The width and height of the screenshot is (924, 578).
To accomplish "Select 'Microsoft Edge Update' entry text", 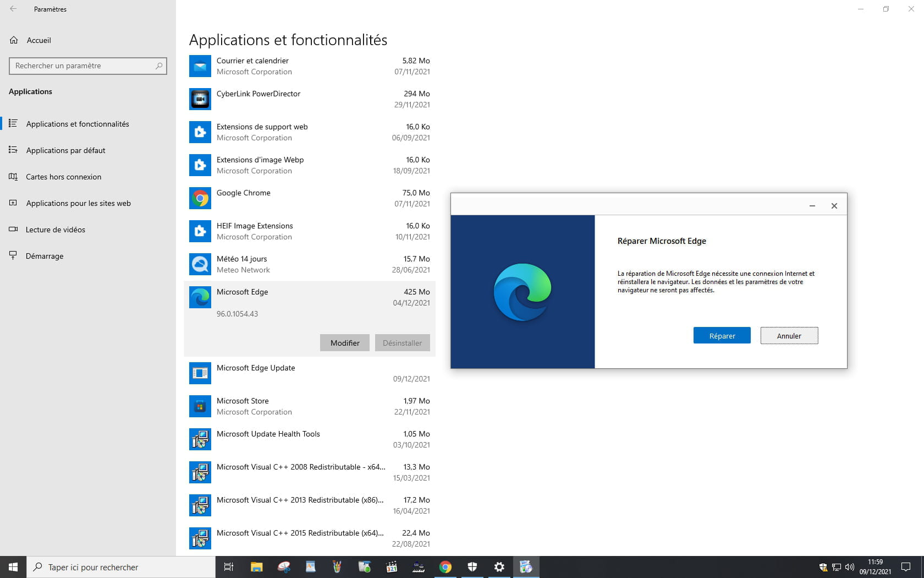I will (x=256, y=368).
